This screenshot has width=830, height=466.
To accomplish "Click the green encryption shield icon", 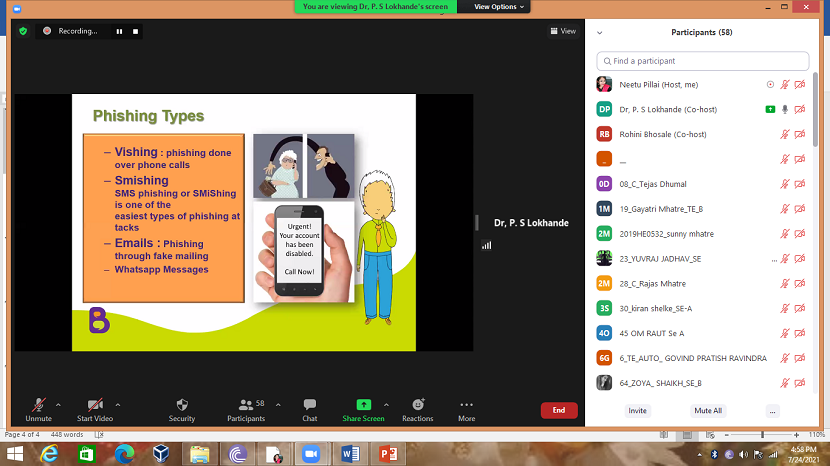I will tap(23, 31).
